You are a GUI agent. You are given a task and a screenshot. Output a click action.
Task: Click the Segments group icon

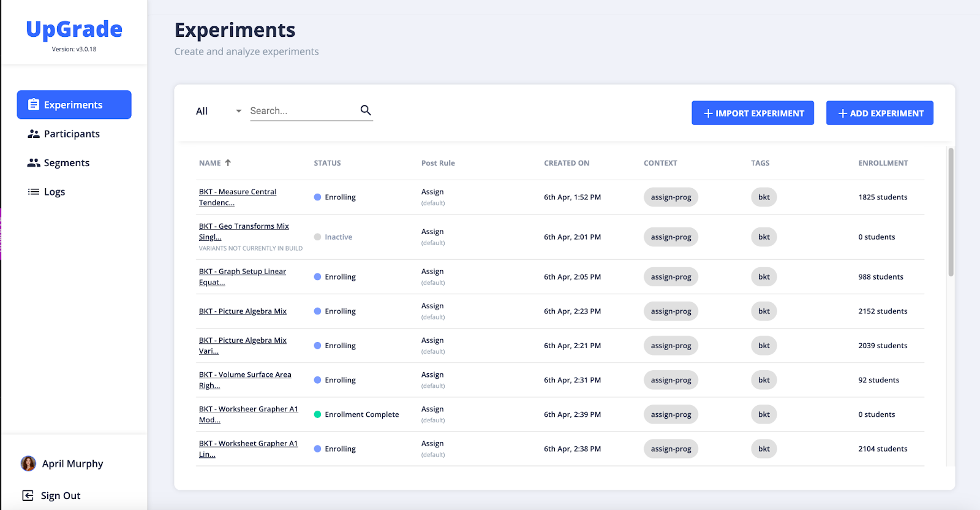click(34, 162)
